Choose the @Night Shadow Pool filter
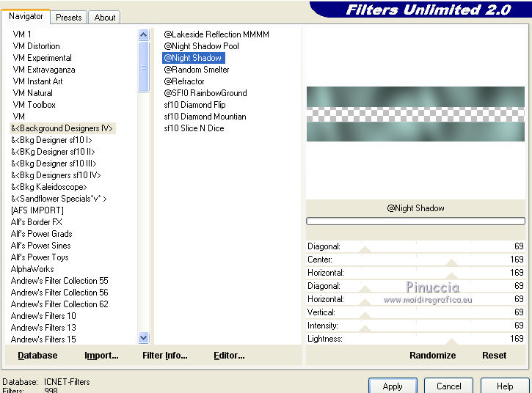Image resolution: width=532 pixels, height=393 pixels. (x=202, y=46)
